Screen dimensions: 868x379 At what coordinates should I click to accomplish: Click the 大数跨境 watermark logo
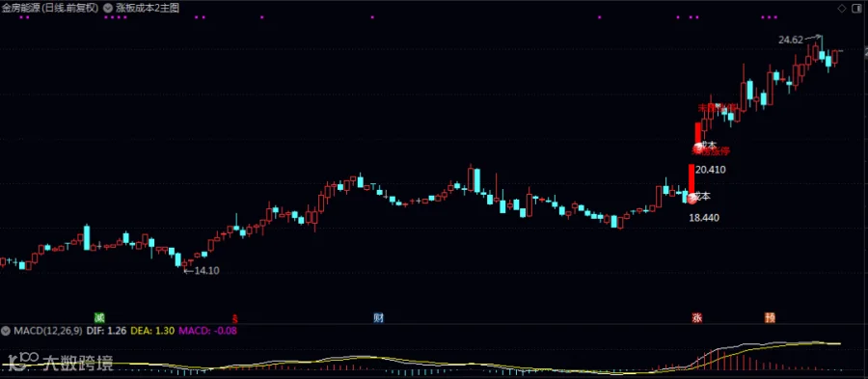[58, 363]
